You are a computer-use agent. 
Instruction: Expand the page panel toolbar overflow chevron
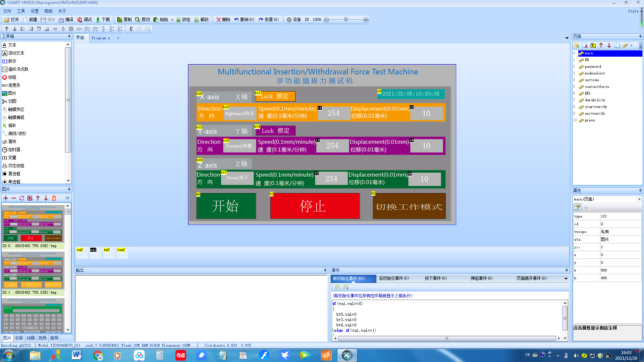[x=641, y=45]
